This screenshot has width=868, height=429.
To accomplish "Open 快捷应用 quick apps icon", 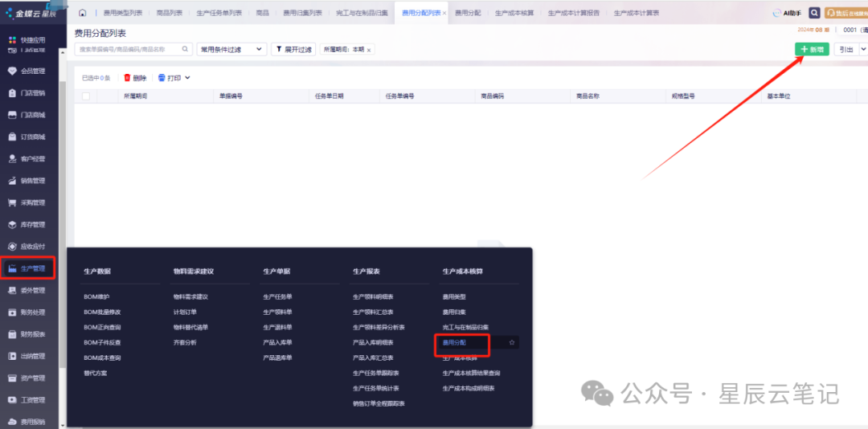I will click(x=12, y=40).
